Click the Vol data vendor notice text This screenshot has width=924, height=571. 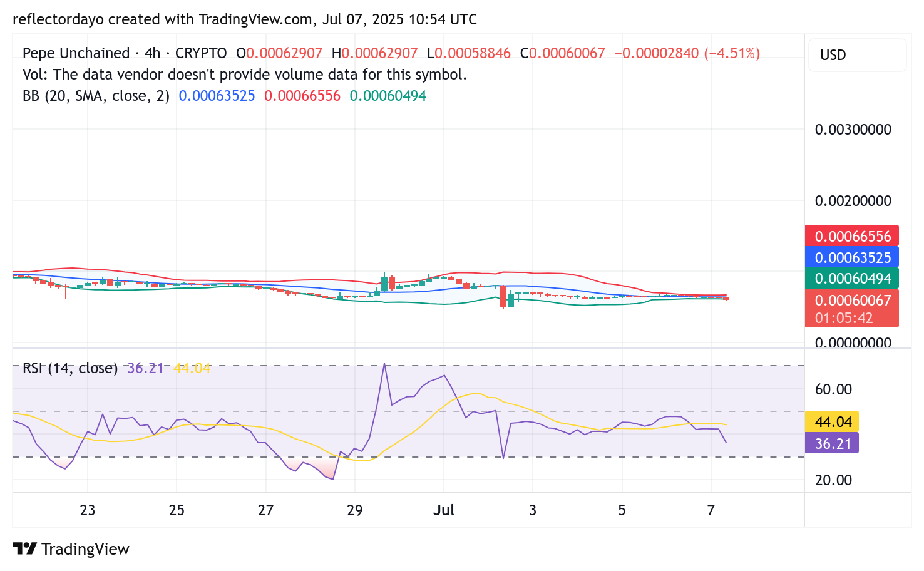point(245,75)
